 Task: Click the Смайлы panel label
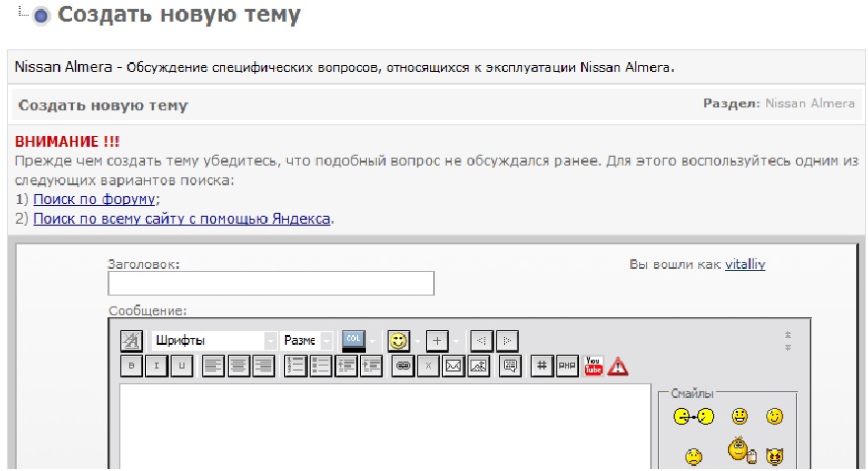[692, 393]
